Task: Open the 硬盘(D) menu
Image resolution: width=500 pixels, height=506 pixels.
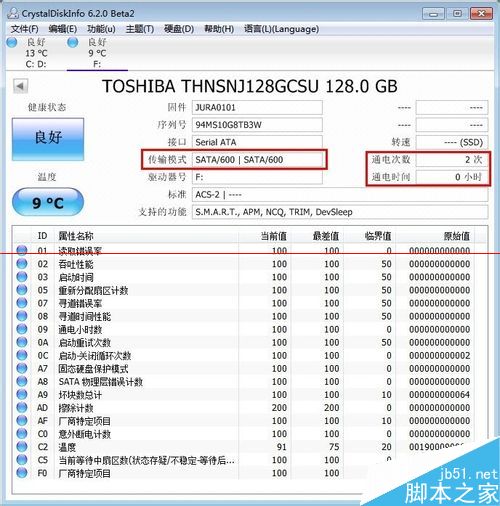Action: 179,29
